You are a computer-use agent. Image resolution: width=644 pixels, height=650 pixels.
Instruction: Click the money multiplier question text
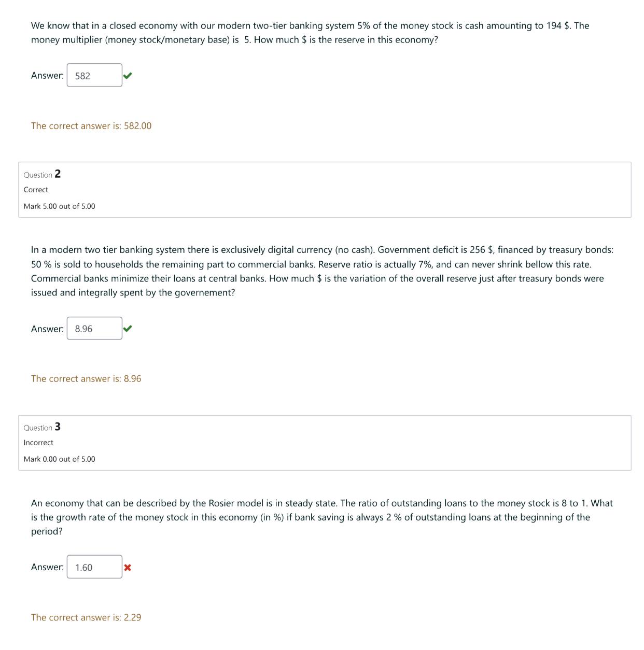[x=310, y=33]
